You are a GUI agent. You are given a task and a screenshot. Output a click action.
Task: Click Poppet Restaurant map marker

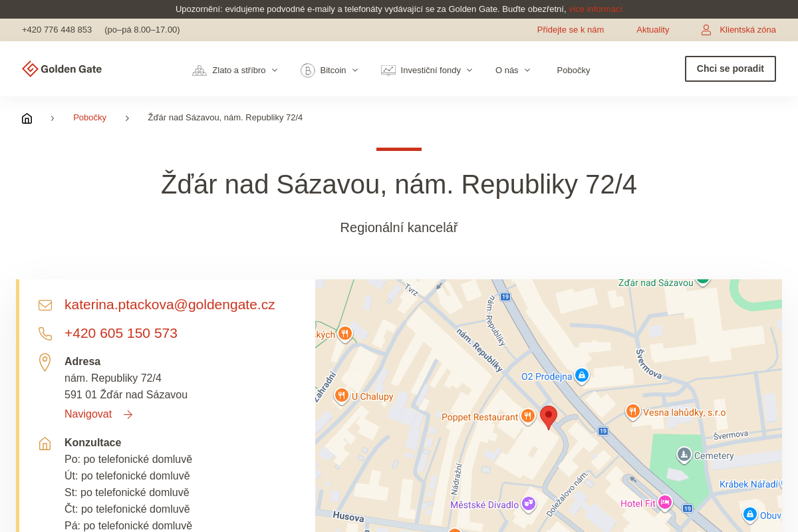pyautogui.click(x=528, y=416)
